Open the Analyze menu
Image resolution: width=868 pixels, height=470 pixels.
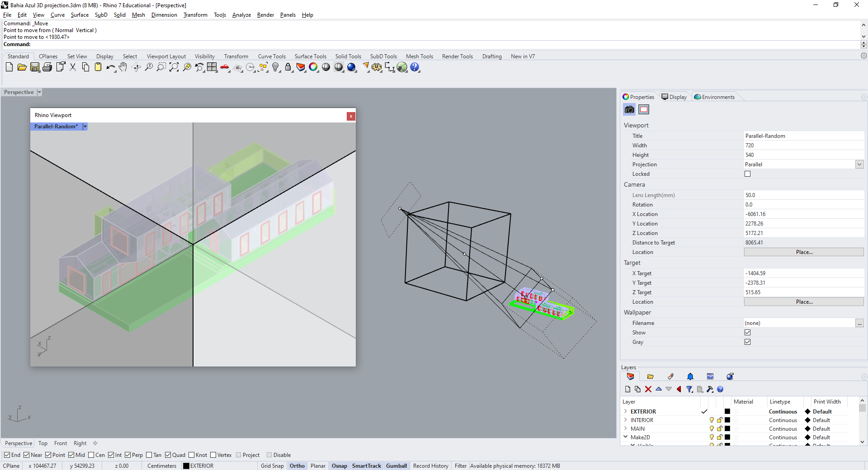click(x=241, y=15)
